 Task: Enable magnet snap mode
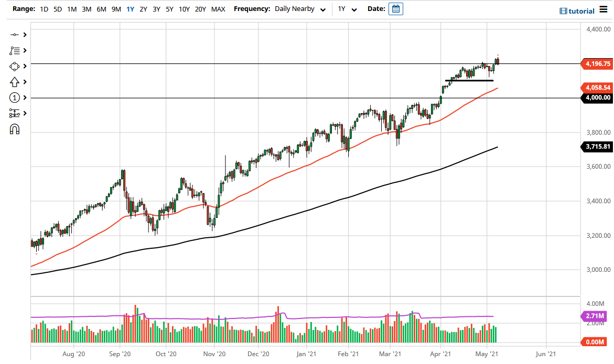tap(15, 128)
